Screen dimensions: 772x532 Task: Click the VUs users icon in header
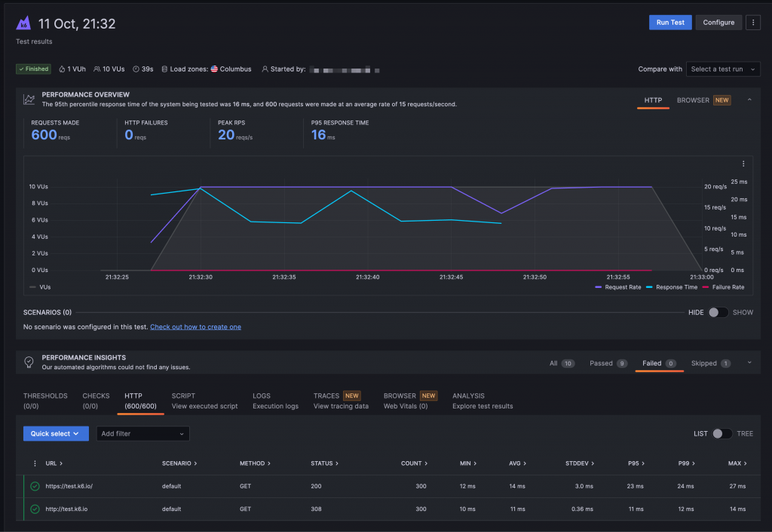coord(97,69)
